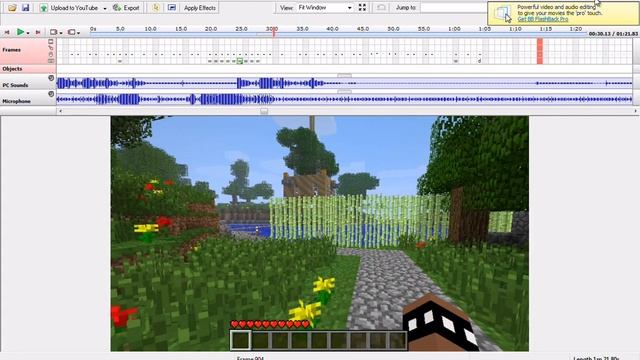This screenshot has width=640, height=360.
Task: Select the Objects track label
Action: pyautogui.click(x=12, y=69)
